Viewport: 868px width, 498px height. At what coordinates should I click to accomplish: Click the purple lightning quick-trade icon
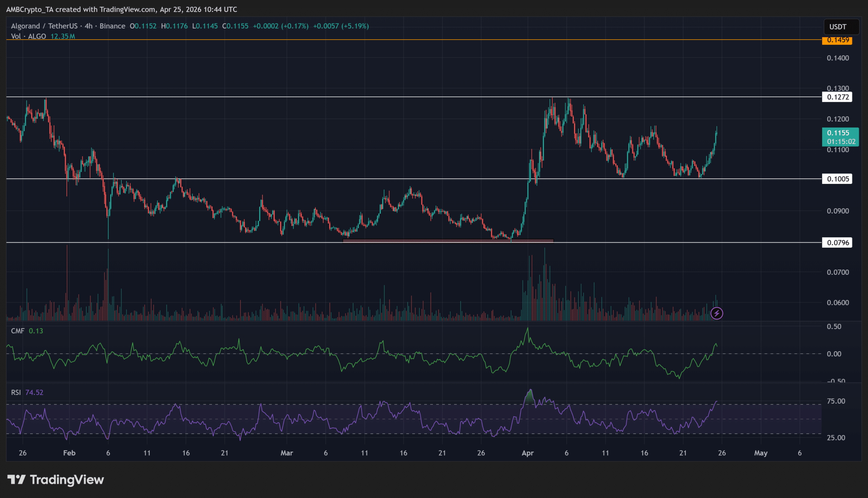pyautogui.click(x=716, y=313)
